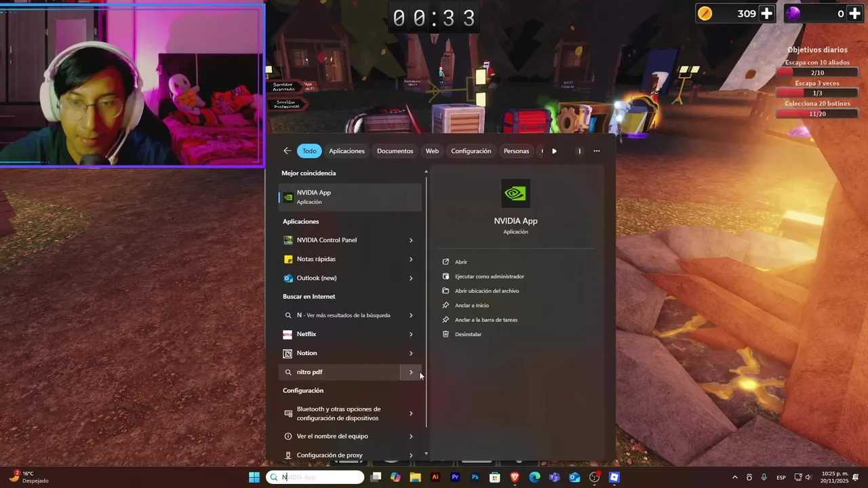The image size is (868, 488).
Task: Switch to the Roblox taskbar icon
Action: 614,477
